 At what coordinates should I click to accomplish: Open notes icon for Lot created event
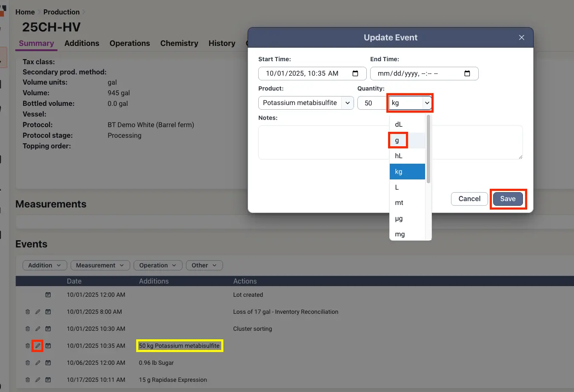point(48,295)
